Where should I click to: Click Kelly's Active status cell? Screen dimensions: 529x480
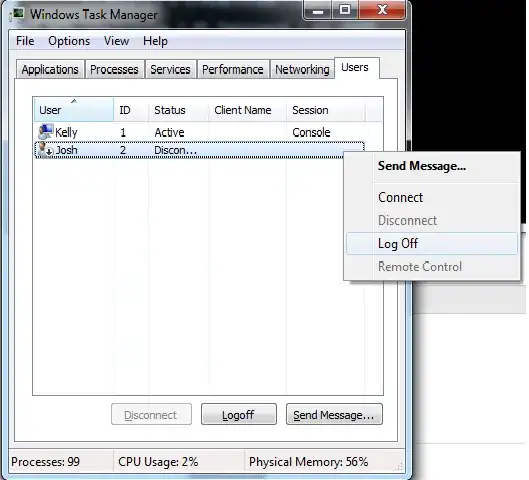click(169, 132)
